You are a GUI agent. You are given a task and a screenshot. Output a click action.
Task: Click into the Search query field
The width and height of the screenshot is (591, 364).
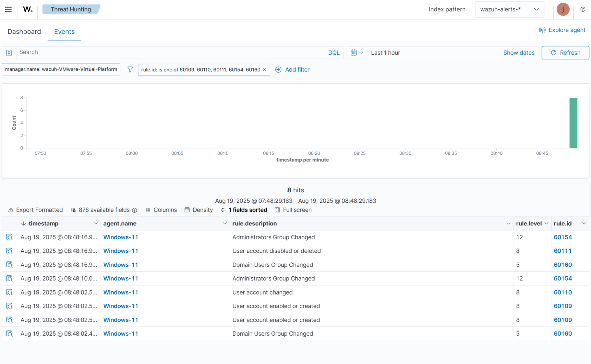pos(170,52)
